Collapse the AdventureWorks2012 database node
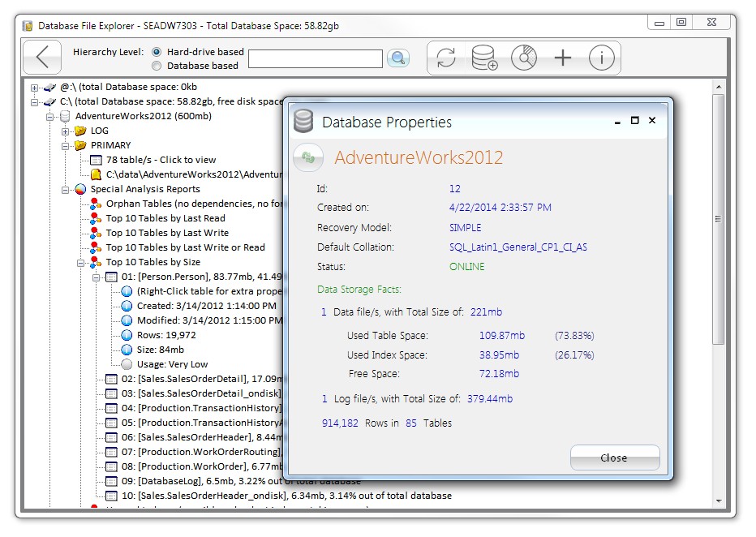This screenshot has height=537, width=756. [49, 117]
